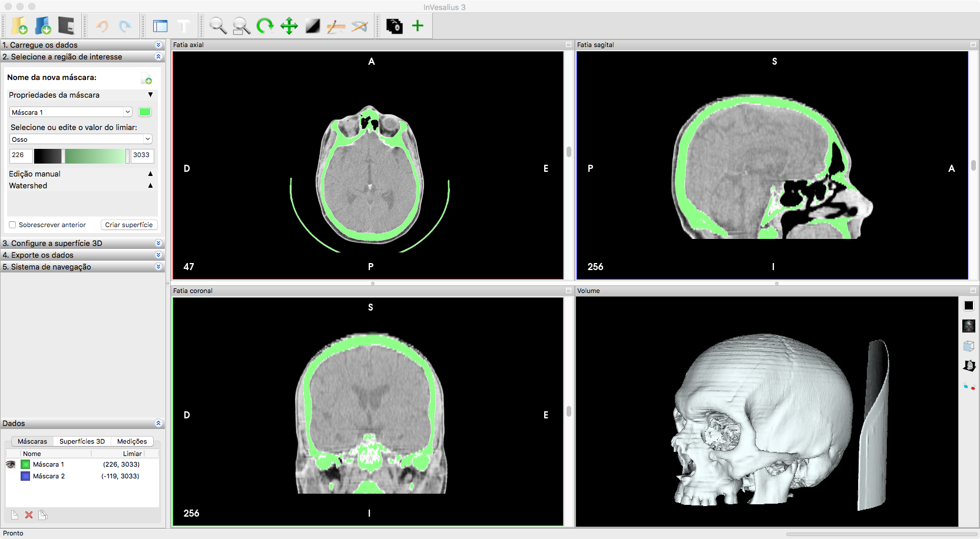Collapse the Dados panel using its chevron
This screenshot has width=980, height=539.
point(158,423)
